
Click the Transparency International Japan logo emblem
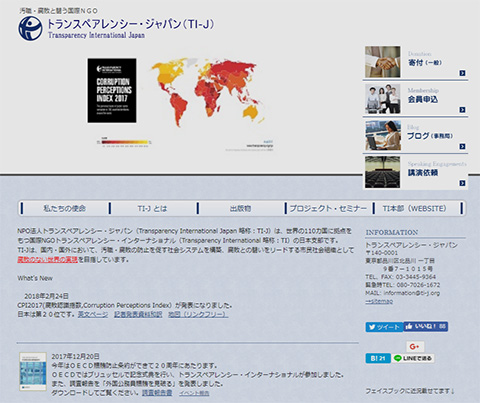click(30, 28)
